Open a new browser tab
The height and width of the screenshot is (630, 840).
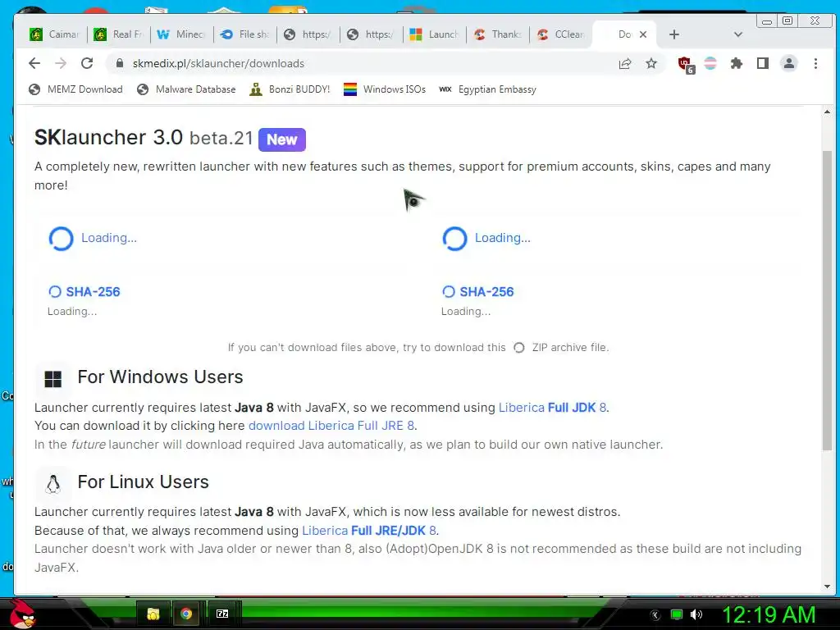click(x=674, y=34)
